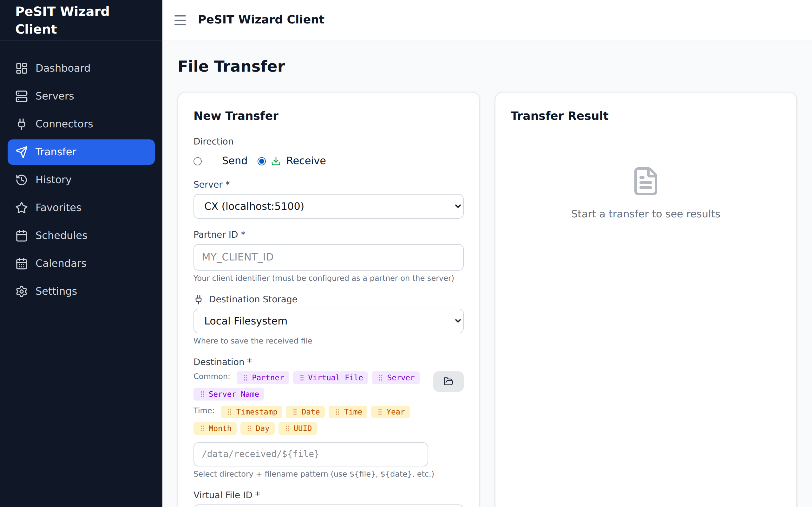Open the Destination Storage dropdown
812x507 pixels.
tap(328, 321)
